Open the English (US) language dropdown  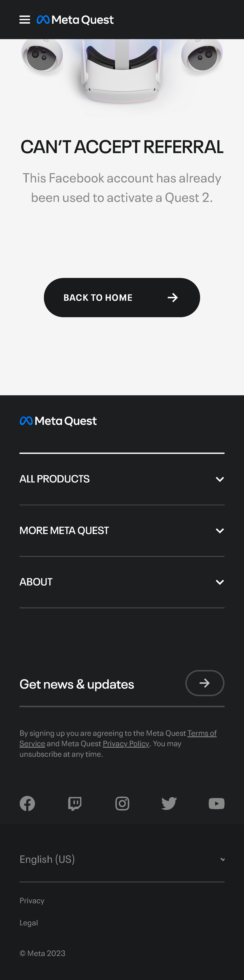(x=122, y=859)
